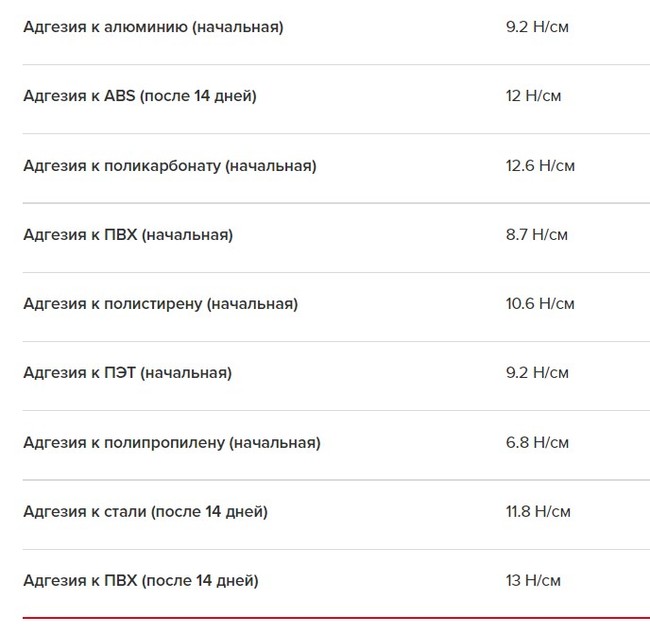Image resolution: width=650 pixels, height=634 pixels.
Task: Click the 'Адгезия к ПЭТ (начальная)' label
Action: (x=127, y=373)
